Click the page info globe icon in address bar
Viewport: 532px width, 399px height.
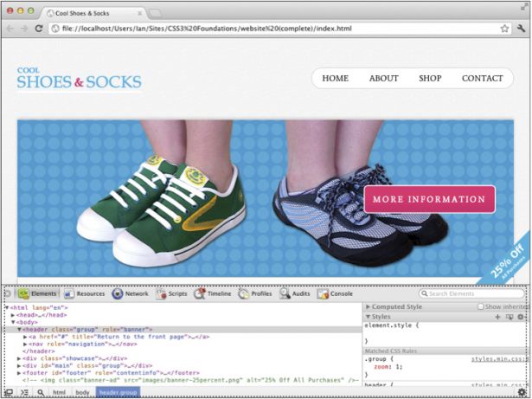pyautogui.click(x=55, y=29)
